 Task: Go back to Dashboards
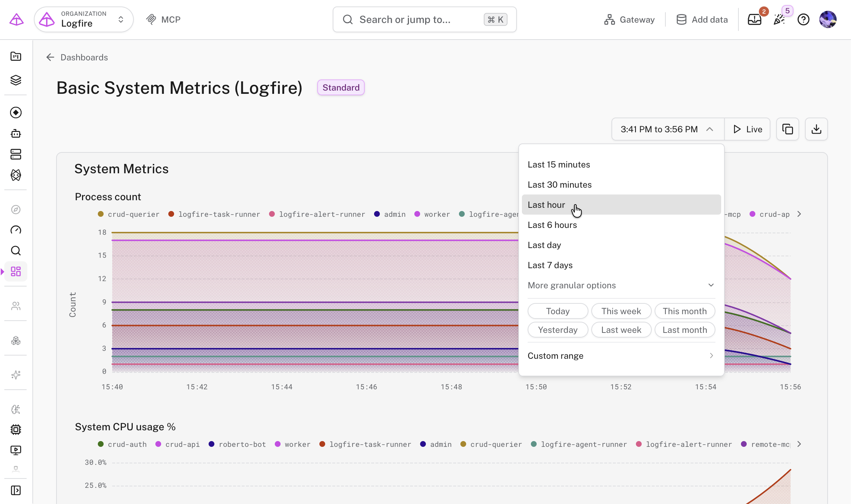point(77,58)
